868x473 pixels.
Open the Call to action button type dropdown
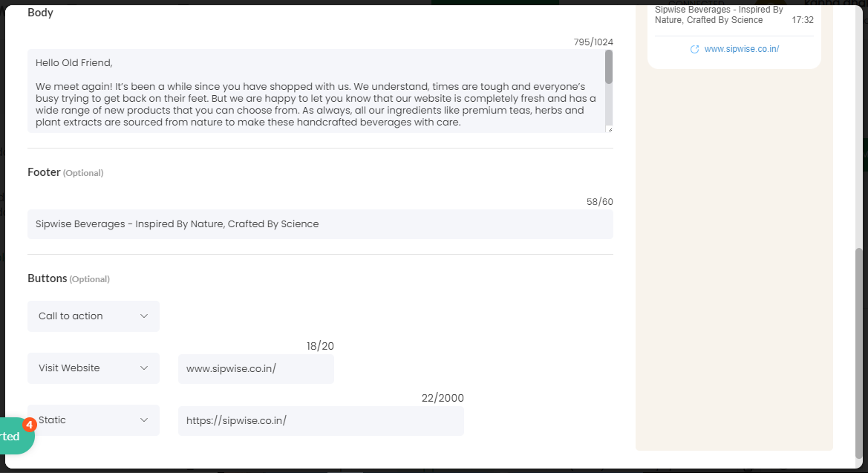pyautogui.click(x=93, y=316)
